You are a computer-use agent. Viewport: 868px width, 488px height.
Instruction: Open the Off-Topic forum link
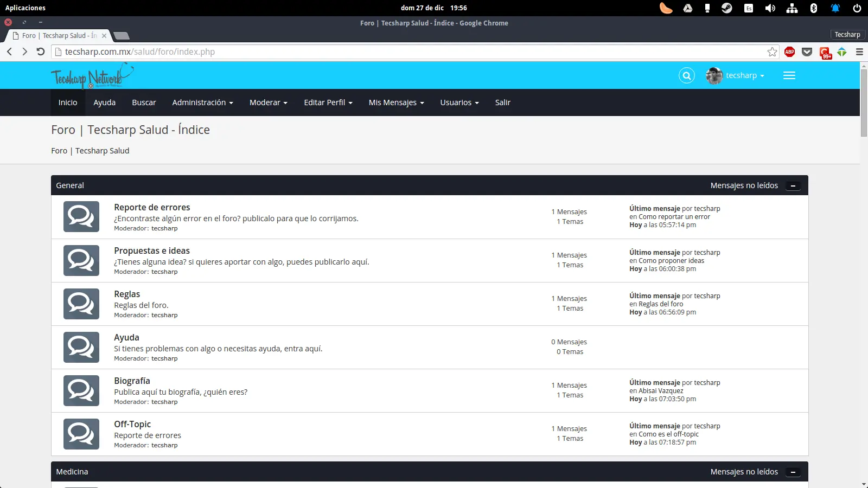[132, 424]
